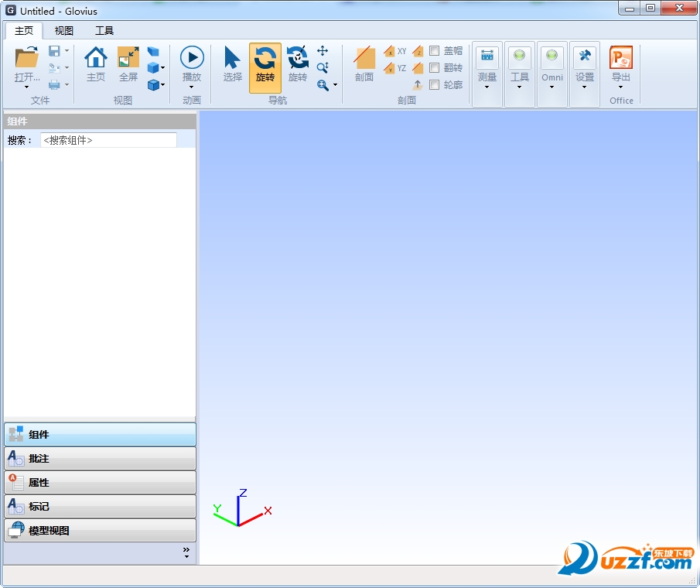Click the zoom-to-fit magnifier icon
Screen dimensions: 700x588
point(323,84)
